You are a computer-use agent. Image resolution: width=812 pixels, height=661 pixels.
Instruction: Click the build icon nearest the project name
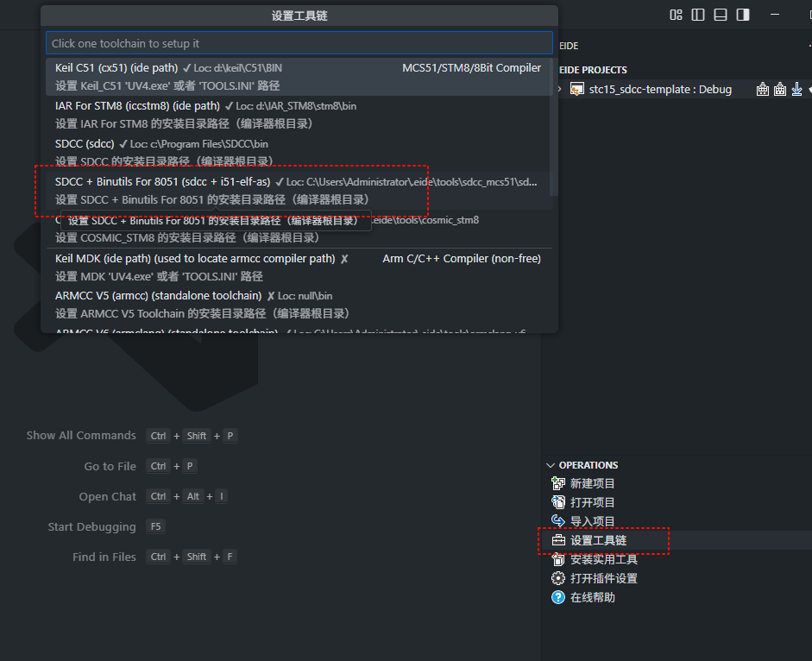(762, 89)
